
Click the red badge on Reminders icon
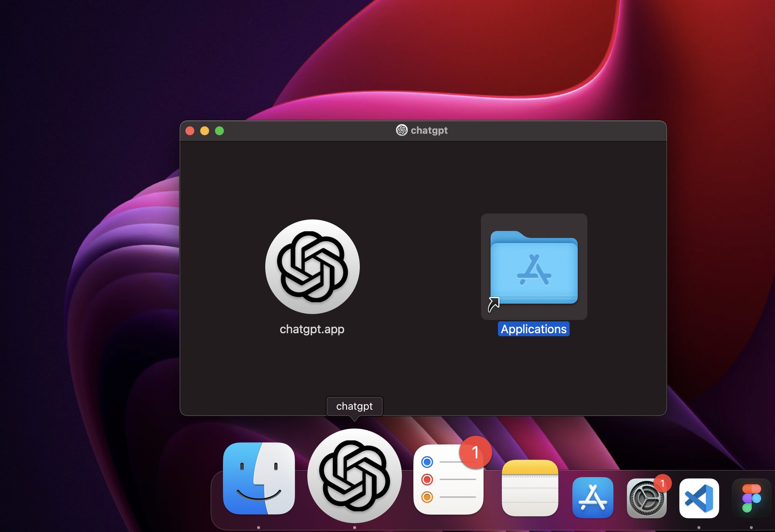click(475, 452)
